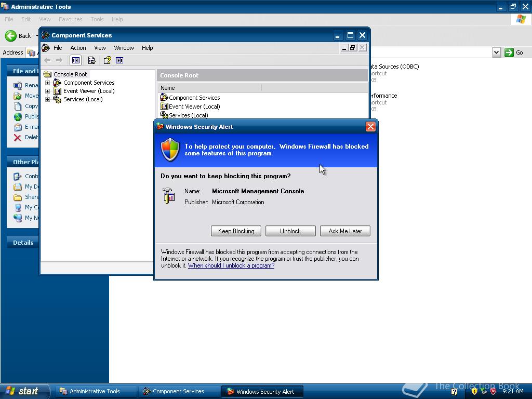Switch to Component Services taskbar button
This screenshot has height=399, width=532.
[x=179, y=391]
